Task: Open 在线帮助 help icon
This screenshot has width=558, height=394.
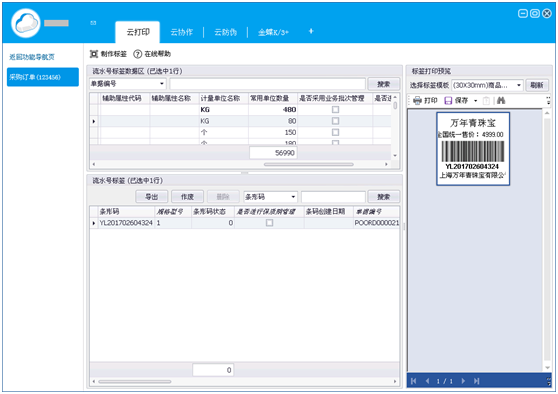Action: coord(137,54)
